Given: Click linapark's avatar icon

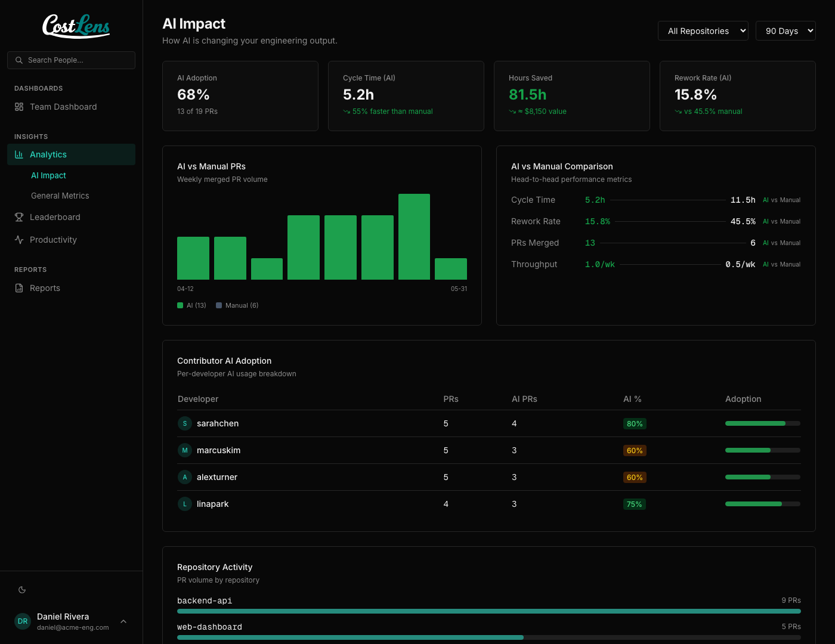Looking at the screenshot, I should (x=185, y=504).
